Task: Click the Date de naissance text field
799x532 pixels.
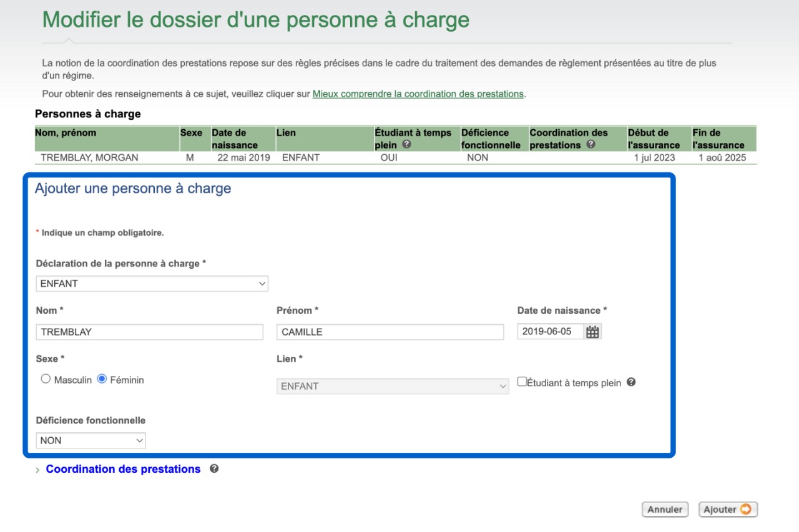Action: (550, 332)
